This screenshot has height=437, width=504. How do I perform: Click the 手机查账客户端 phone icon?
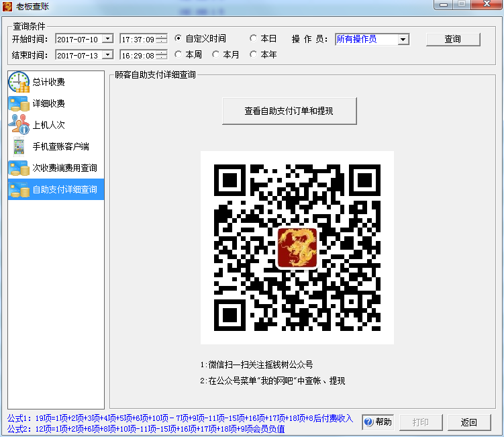[x=19, y=146]
